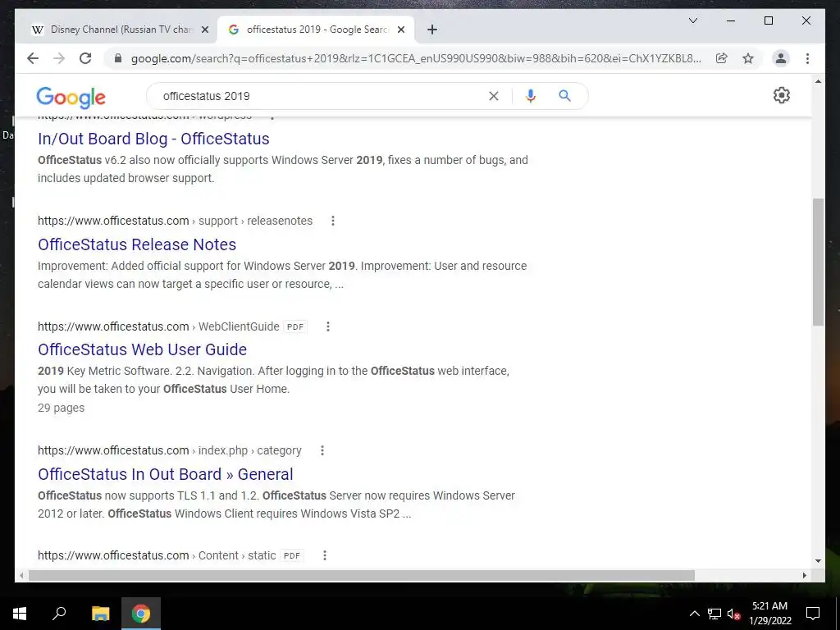Start voice search with microphone
Image resolution: width=840 pixels, height=630 pixels.
pos(531,96)
